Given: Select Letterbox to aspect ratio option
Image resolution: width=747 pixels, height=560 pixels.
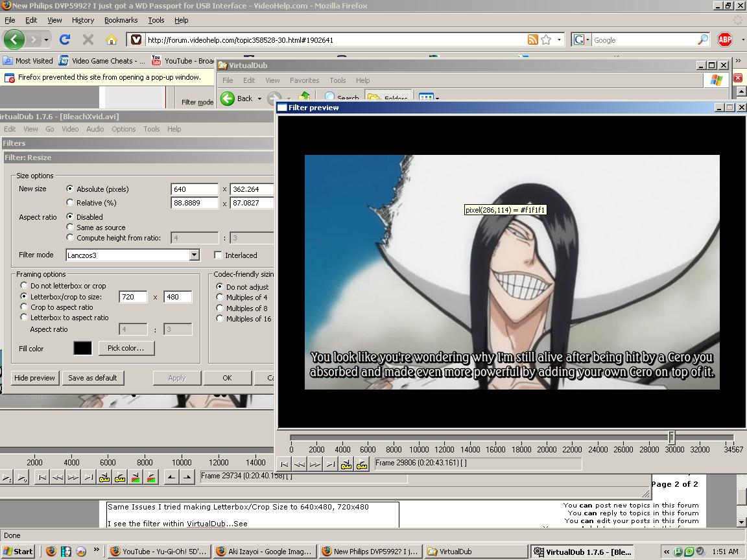Looking at the screenshot, I should (x=24, y=318).
